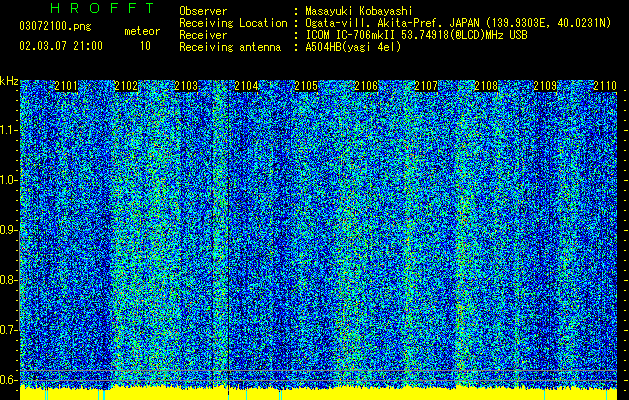629x400 pixels.
Task: Click the 0.8 kHz axis label
Action: [x=8, y=280]
